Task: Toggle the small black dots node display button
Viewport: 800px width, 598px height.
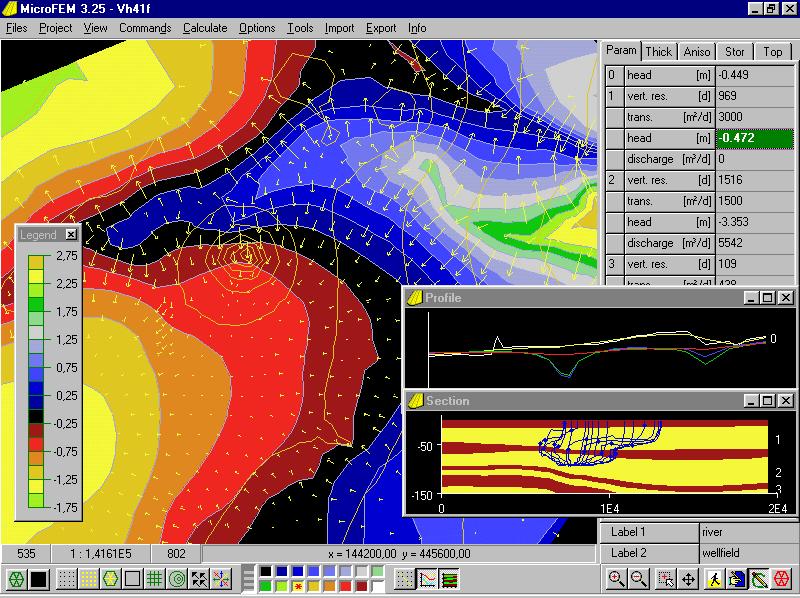Action: [66, 579]
